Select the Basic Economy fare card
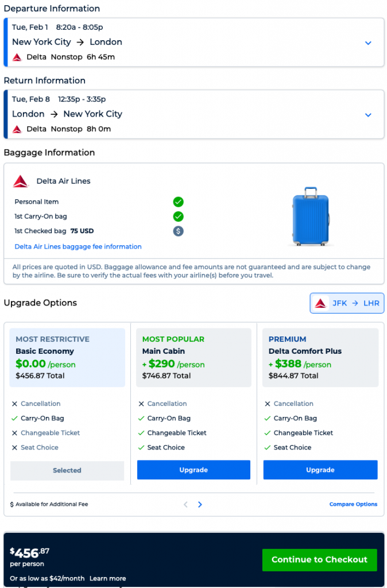387x588 pixels. pyautogui.click(x=67, y=357)
